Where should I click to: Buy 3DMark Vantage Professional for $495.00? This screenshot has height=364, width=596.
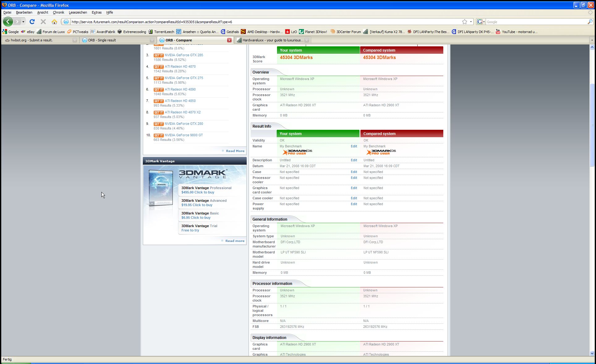198,192
